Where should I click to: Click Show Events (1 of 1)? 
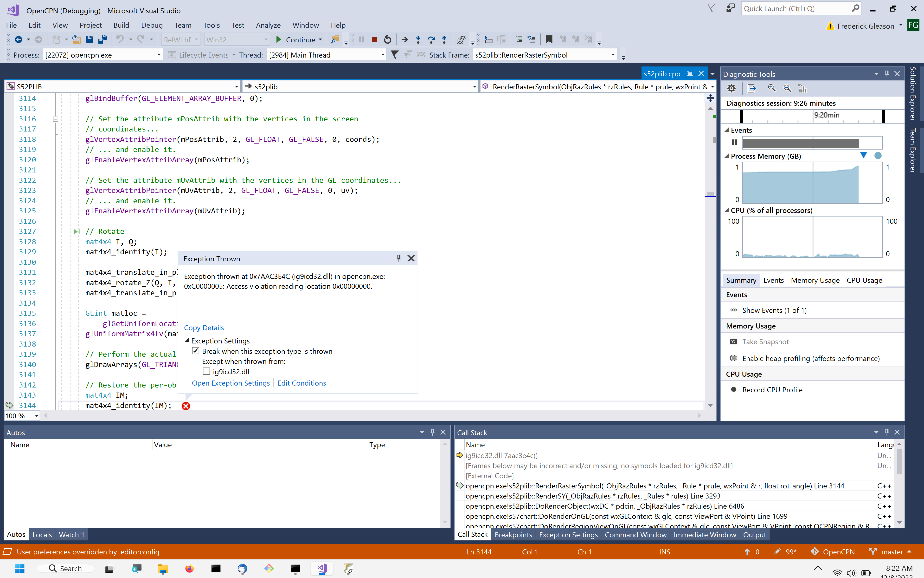click(x=774, y=310)
